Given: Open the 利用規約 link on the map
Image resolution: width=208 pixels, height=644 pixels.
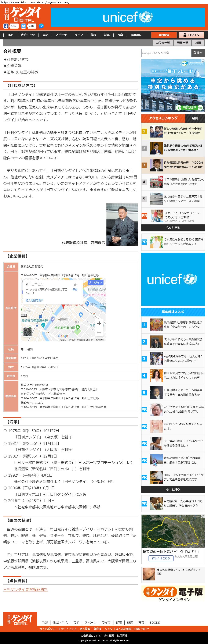Looking at the screenshot, I should (100, 340).
